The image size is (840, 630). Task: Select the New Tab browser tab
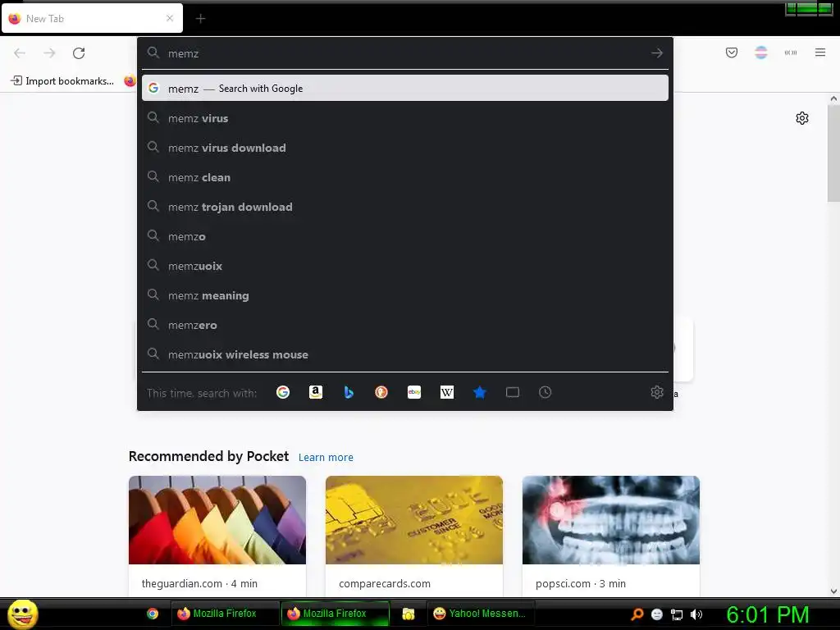92,18
